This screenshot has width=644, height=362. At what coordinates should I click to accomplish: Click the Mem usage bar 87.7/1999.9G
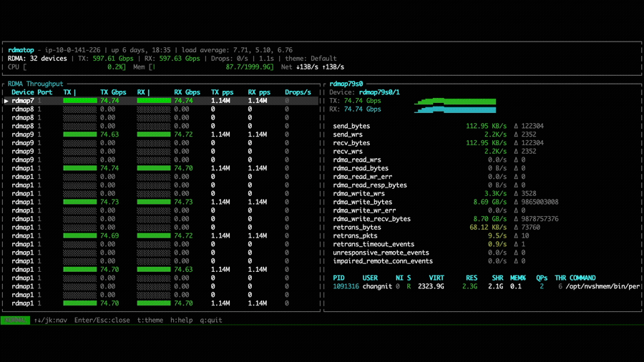pos(211,67)
